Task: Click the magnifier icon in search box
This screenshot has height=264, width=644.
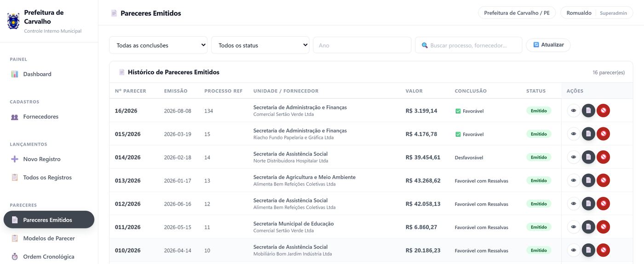Action: [x=425, y=46]
